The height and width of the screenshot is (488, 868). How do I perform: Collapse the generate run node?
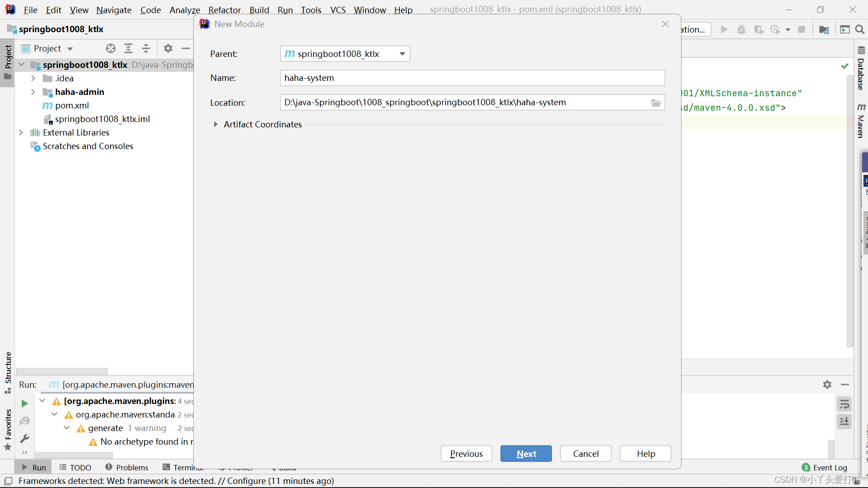point(66,428)
